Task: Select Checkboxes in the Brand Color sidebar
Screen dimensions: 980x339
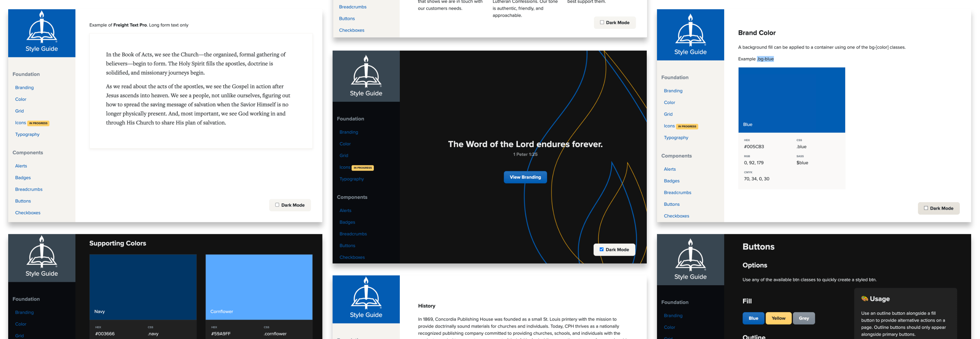Action: [676, 216]
